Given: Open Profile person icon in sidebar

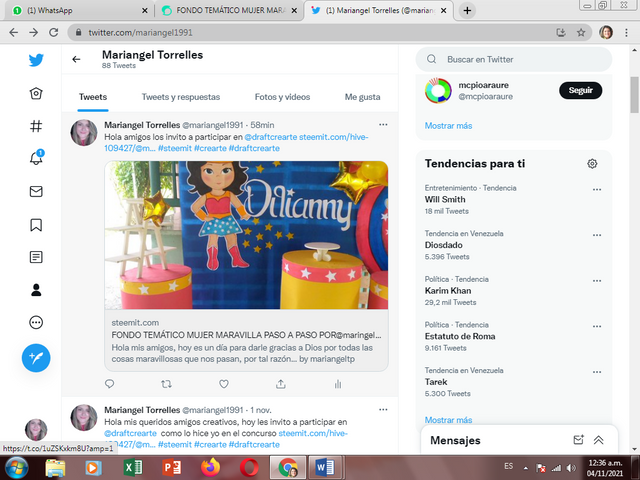Looking at the screenshot, I should [x=36, y=290].
